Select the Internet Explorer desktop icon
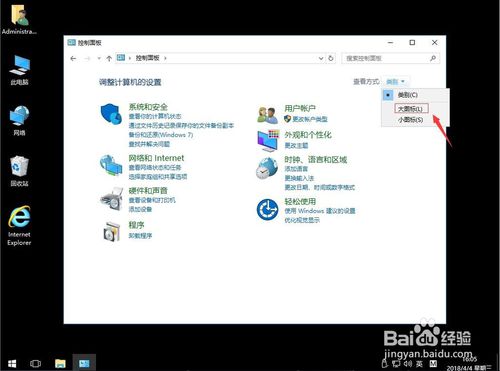This screenshot has height=371, width=500. click(19, 226)
